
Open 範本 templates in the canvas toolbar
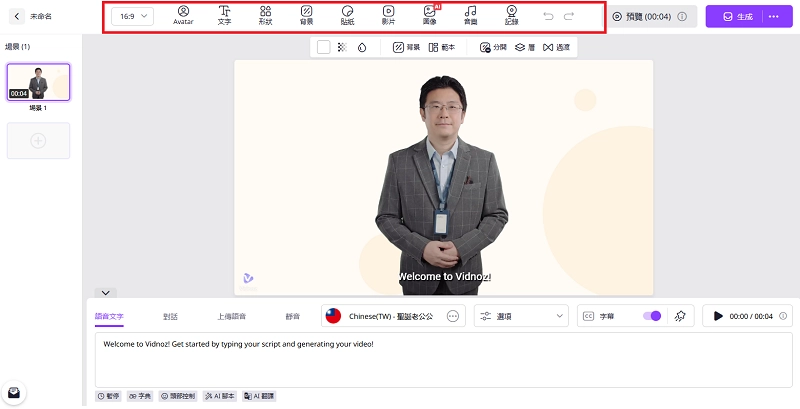[441, 47]
